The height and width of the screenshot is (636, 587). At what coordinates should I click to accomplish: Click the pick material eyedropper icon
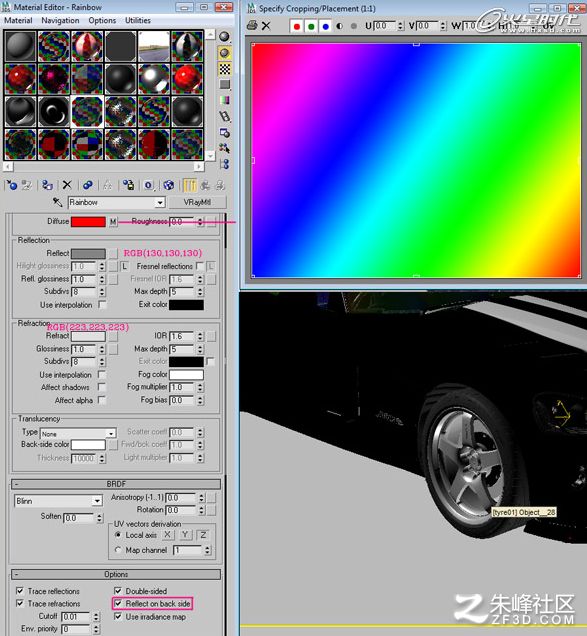pyautogui.click(x=57, y=202)
